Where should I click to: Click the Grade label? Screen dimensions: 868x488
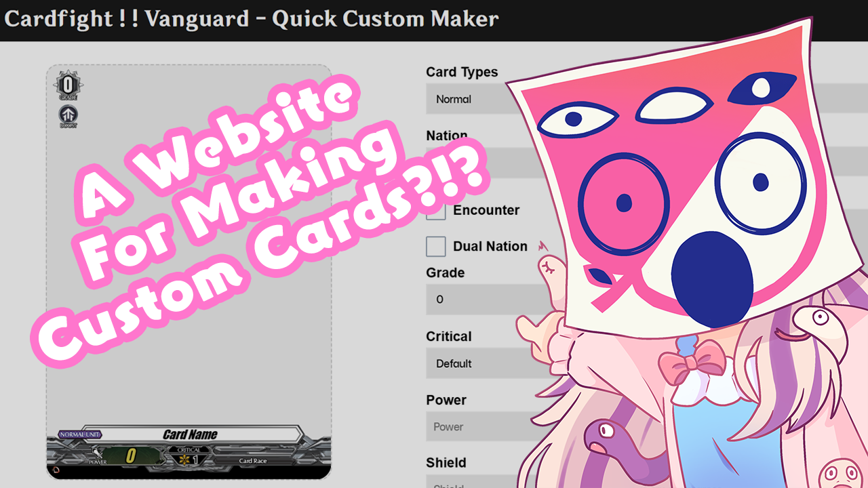pyautogui.click(x=446, y=272)
